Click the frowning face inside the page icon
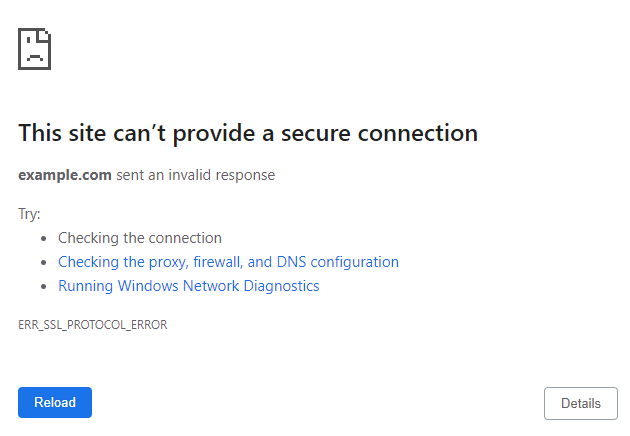630x436 pixels. [34, 53]
